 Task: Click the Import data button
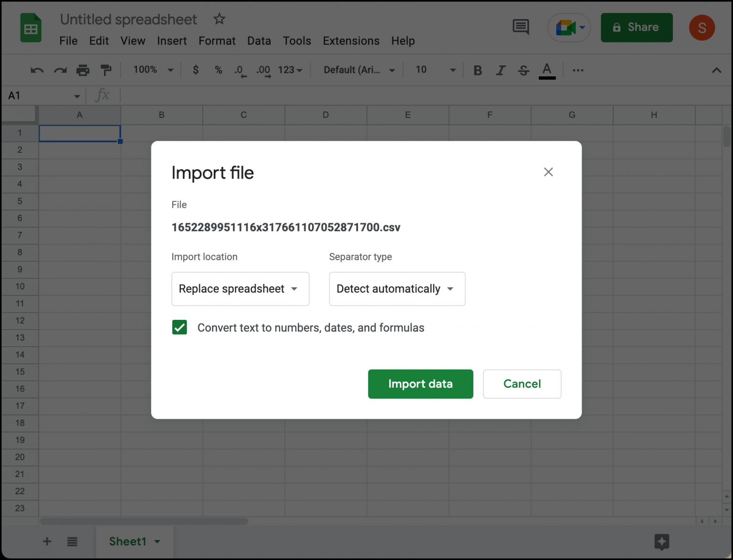[420, 384]
